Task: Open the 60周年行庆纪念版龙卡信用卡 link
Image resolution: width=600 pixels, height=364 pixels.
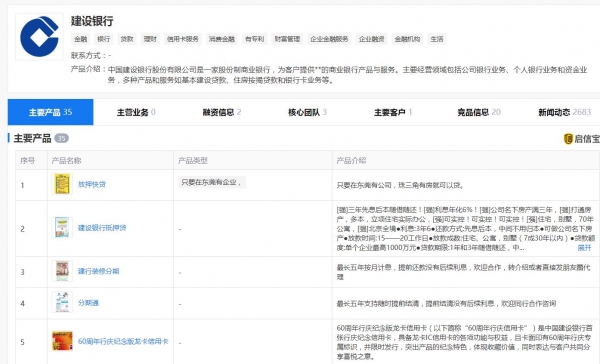Action: [x=123, y=341]
